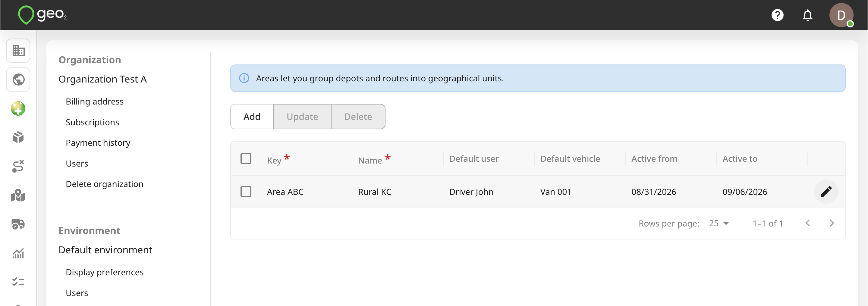
Task: Click the Update button
Action: tap(302, 117)
